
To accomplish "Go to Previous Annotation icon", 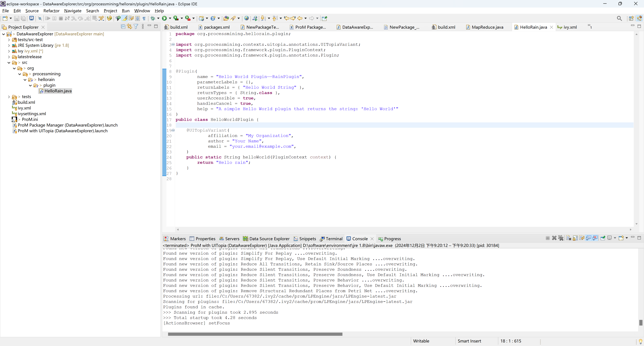I will tap(275, 18).
